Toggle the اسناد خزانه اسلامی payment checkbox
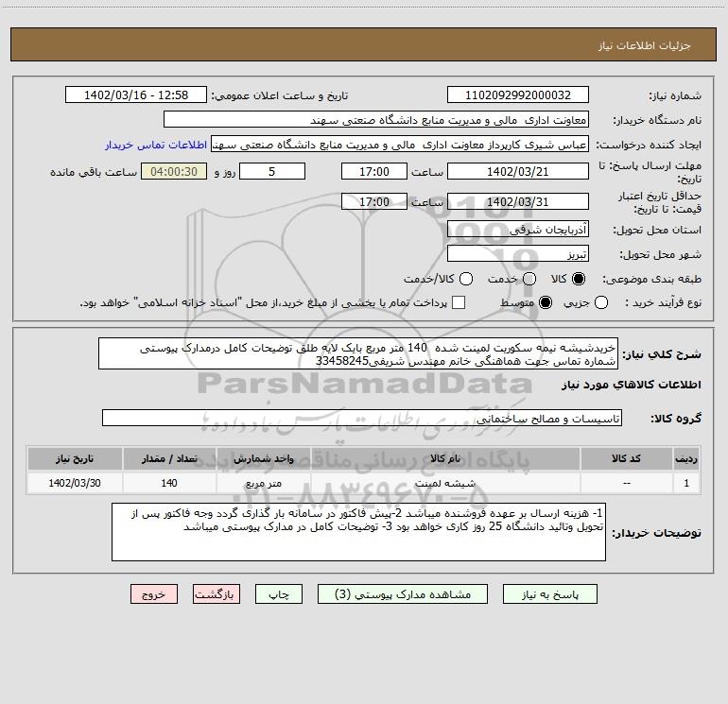The image size is (728, 704). coord(459,302)
